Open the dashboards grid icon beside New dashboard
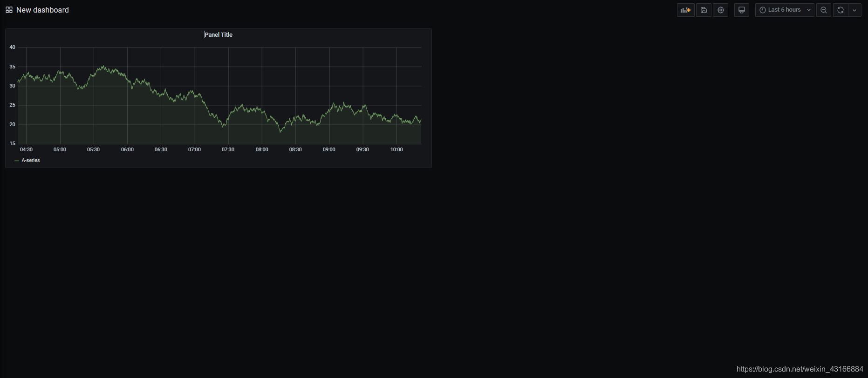Image resolution: width=868 pixels, height=378 pixels. [9, 10]
